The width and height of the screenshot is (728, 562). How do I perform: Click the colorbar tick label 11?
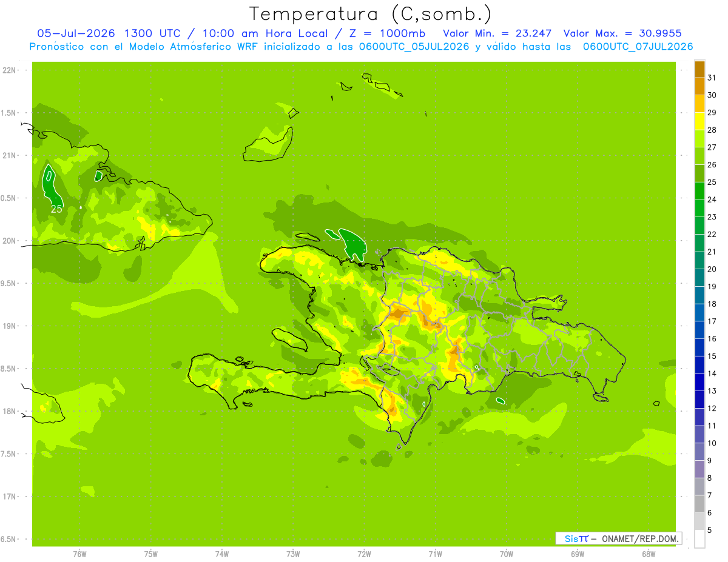click(712, 426)
